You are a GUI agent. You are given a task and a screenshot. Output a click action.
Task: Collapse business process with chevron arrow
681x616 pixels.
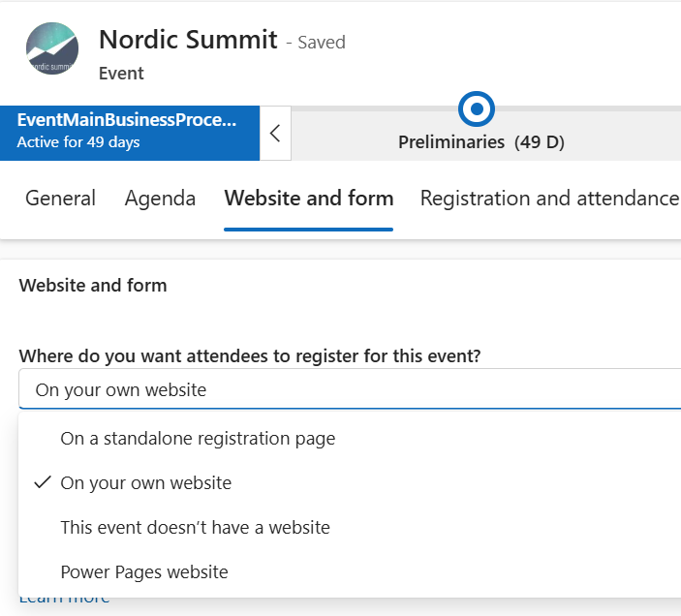tap(275, 134)
